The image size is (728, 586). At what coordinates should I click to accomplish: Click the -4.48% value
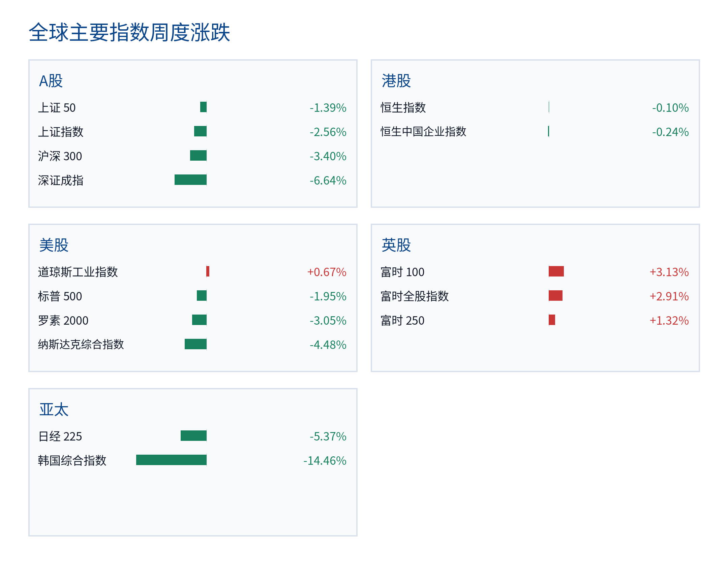point(328,345)
